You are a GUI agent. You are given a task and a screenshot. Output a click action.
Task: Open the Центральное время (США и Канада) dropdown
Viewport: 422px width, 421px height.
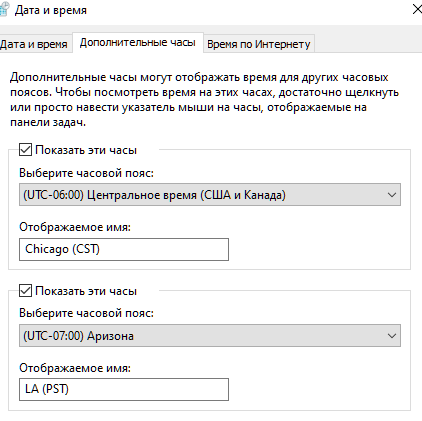point(210,195)
